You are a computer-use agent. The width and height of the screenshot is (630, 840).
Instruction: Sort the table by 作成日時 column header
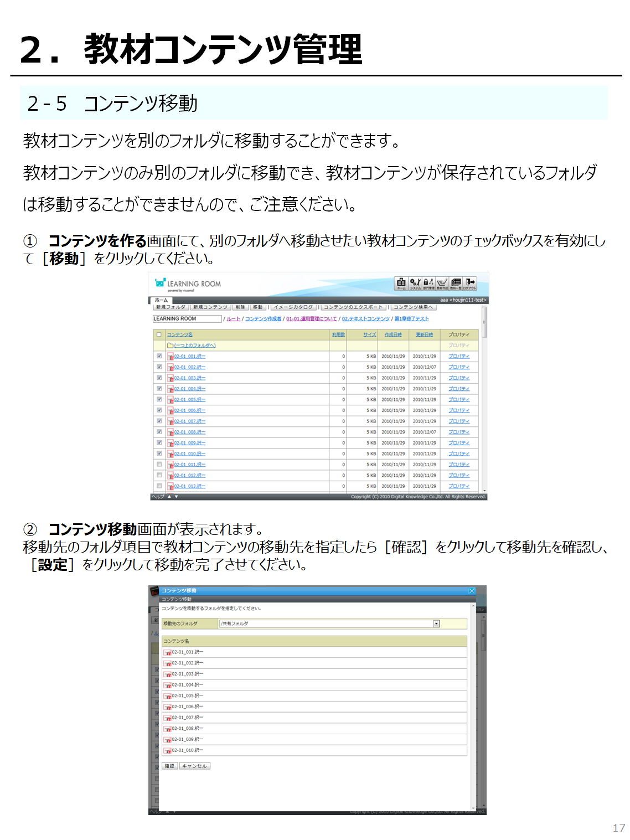(x=393, y=334)
